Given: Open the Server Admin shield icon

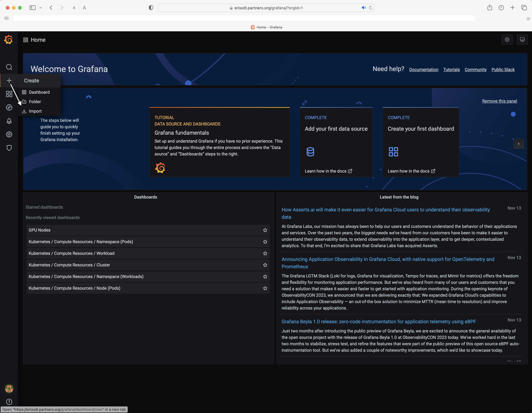Looking at the screenshot, I should tap(9, 148).
